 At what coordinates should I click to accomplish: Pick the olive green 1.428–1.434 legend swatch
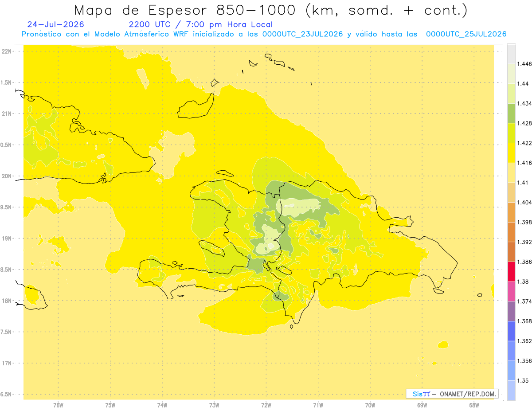pyautogui.click(x=511, y=114)
